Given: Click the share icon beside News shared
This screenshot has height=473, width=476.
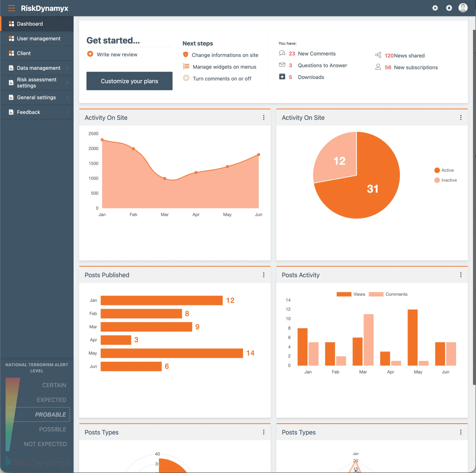Looking at the screenshot, I should pos(378,55).
